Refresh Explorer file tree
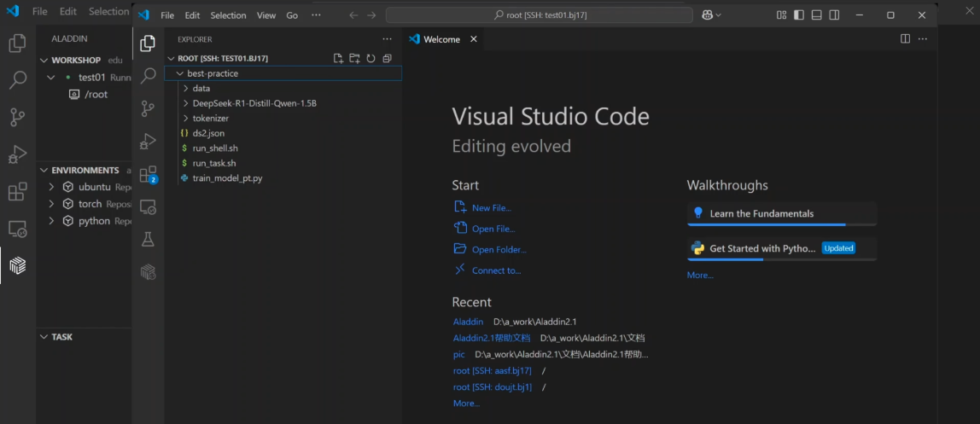This screenshot has width=980, height=424. [x=370, y=58]
